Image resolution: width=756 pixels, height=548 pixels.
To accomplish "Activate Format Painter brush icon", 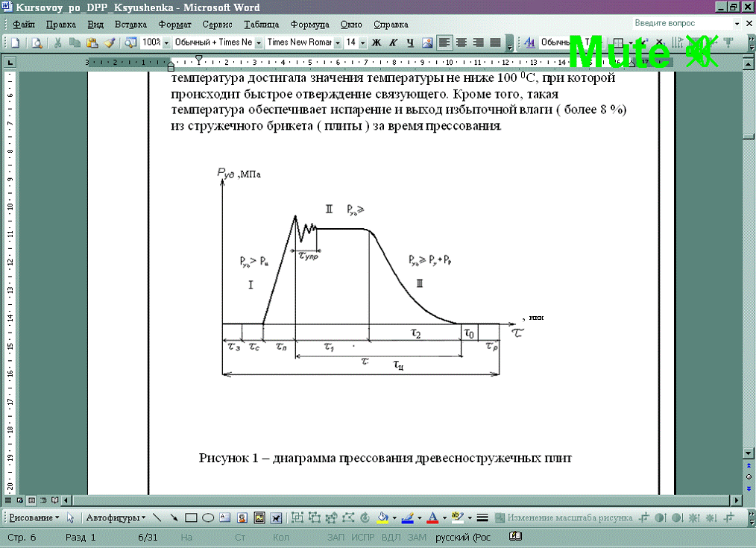I will (110, 43).
